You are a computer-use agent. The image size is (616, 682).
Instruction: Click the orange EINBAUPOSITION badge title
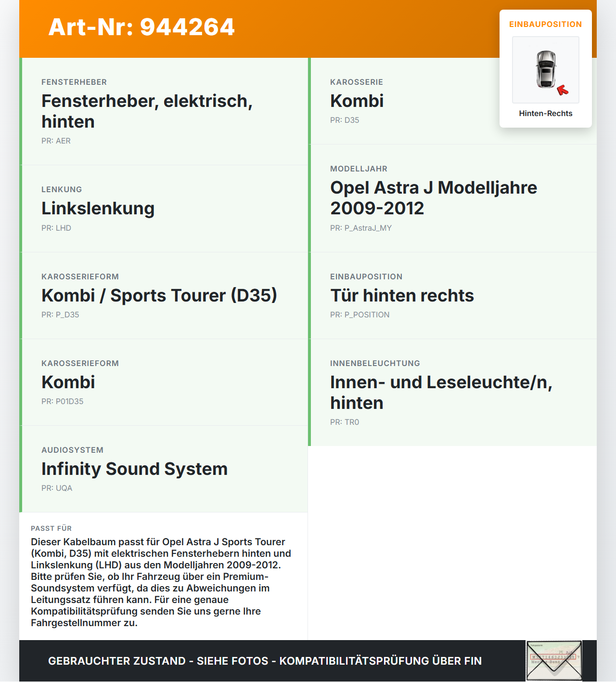pos(546,24)
